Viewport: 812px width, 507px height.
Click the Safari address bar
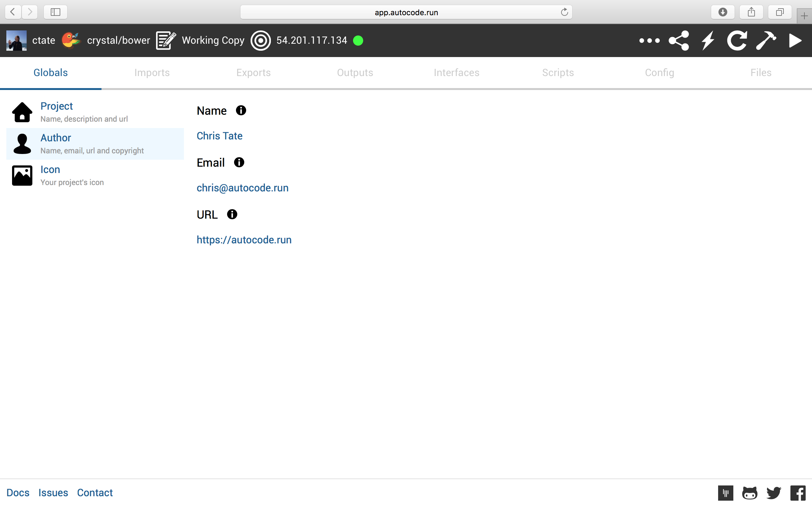click(406, 12)
